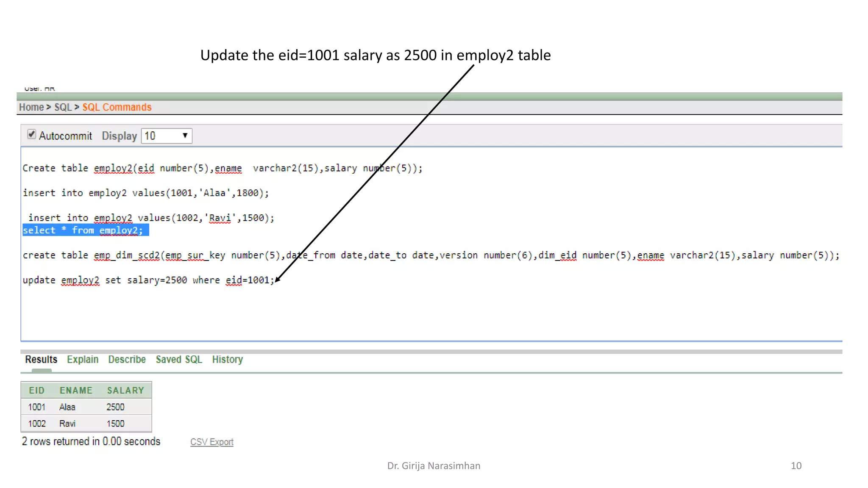Select the cell with EID 1001
Viewport: 868px width, 488px height.
(x=37, y=407)
